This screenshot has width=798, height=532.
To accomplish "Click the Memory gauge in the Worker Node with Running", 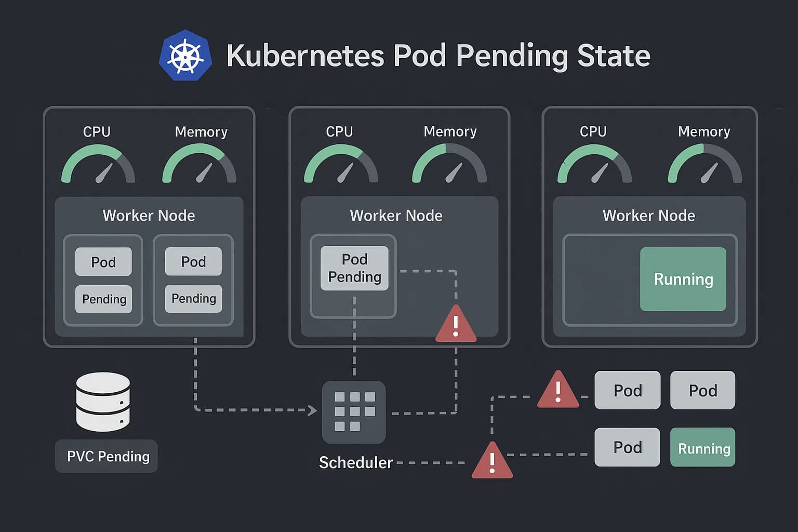I will click(x=705, y=164).
